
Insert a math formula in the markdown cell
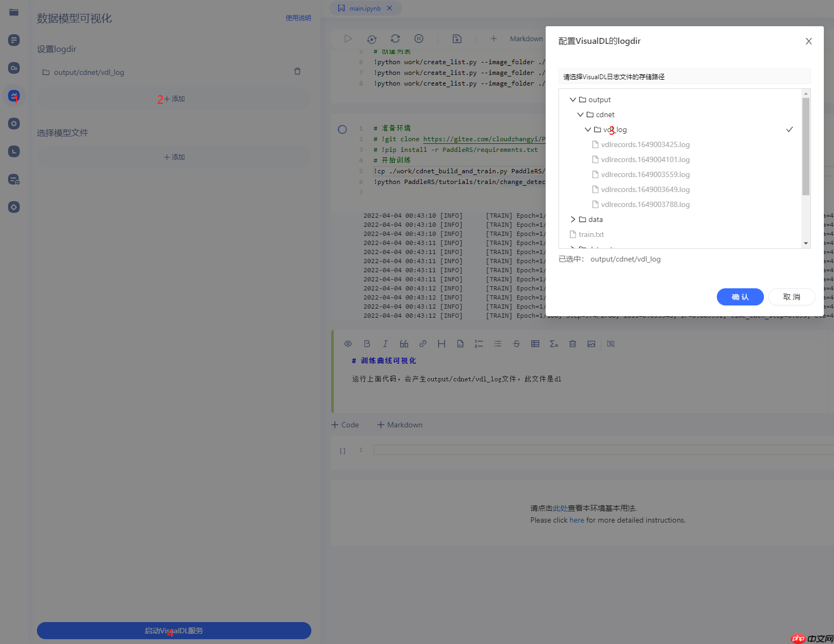[x=554, y=343]
